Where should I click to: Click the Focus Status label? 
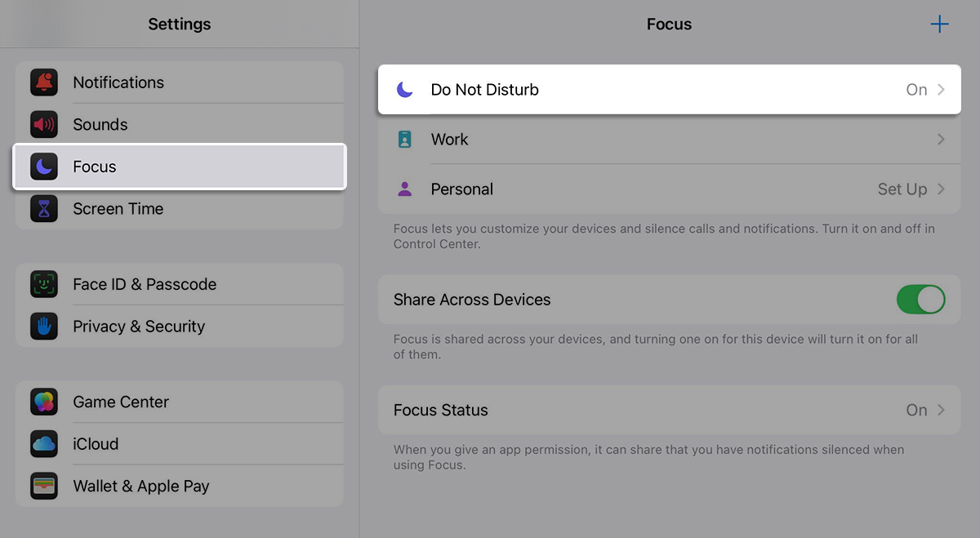click(441, 410)
